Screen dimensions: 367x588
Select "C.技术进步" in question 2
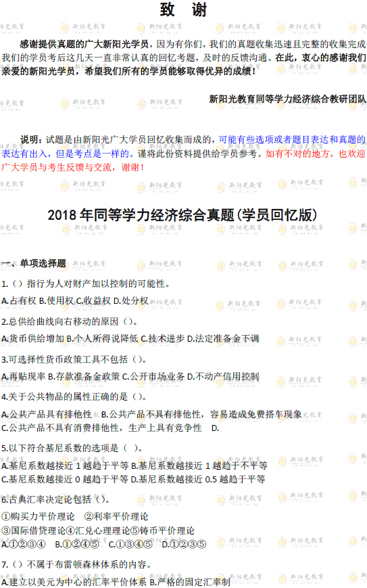162,338
